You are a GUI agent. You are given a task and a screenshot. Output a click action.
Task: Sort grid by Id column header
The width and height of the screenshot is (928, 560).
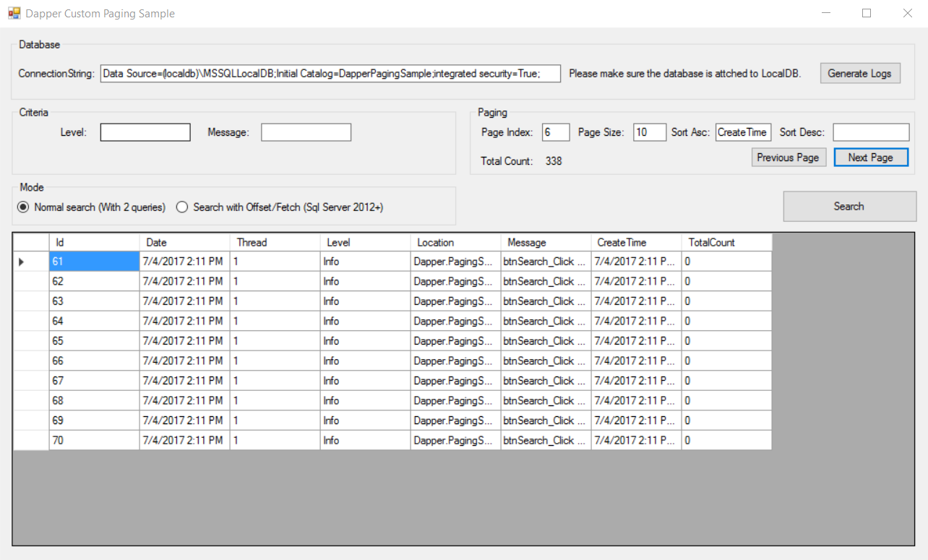[x=94, y=242]
